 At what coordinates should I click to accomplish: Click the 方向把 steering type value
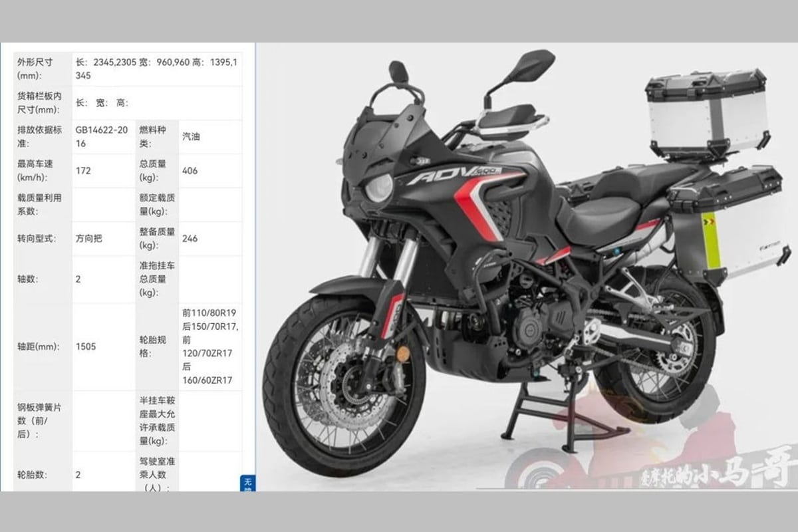point(90,238)
